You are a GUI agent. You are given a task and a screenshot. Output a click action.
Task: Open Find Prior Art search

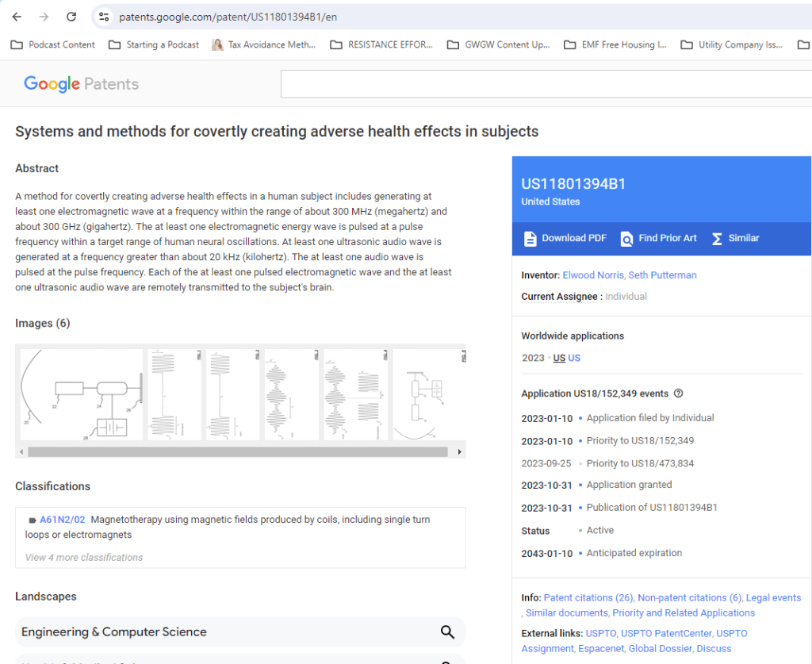click(x=658, y=238)
